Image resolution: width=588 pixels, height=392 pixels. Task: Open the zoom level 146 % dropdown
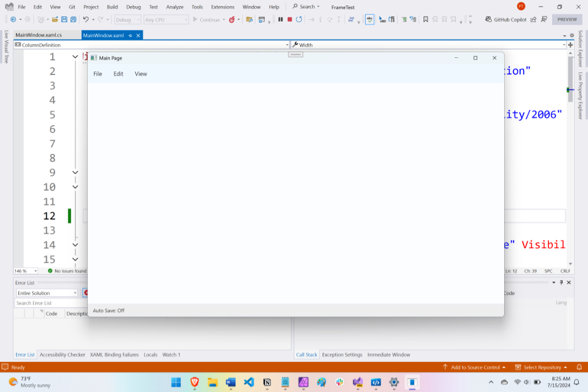tap(26, 271)
